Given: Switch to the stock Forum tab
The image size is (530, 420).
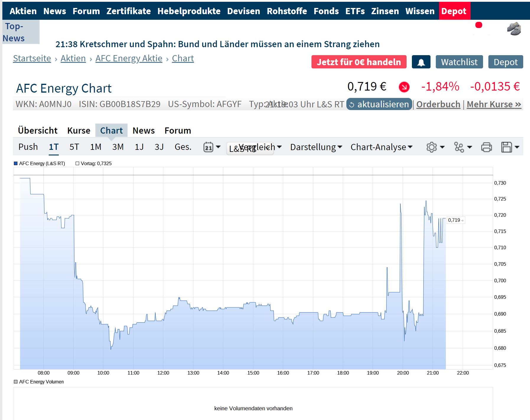Looking at the screenshot, I should [x=178, y=130].
